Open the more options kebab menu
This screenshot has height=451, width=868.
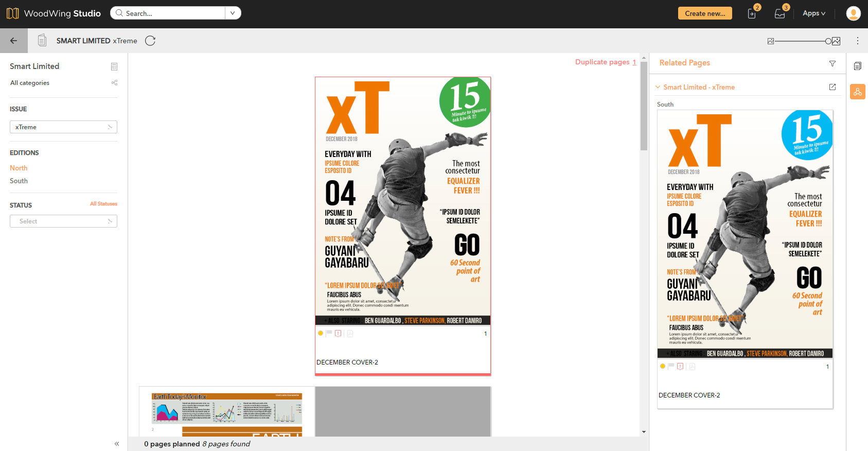click(x=857, y=41)
